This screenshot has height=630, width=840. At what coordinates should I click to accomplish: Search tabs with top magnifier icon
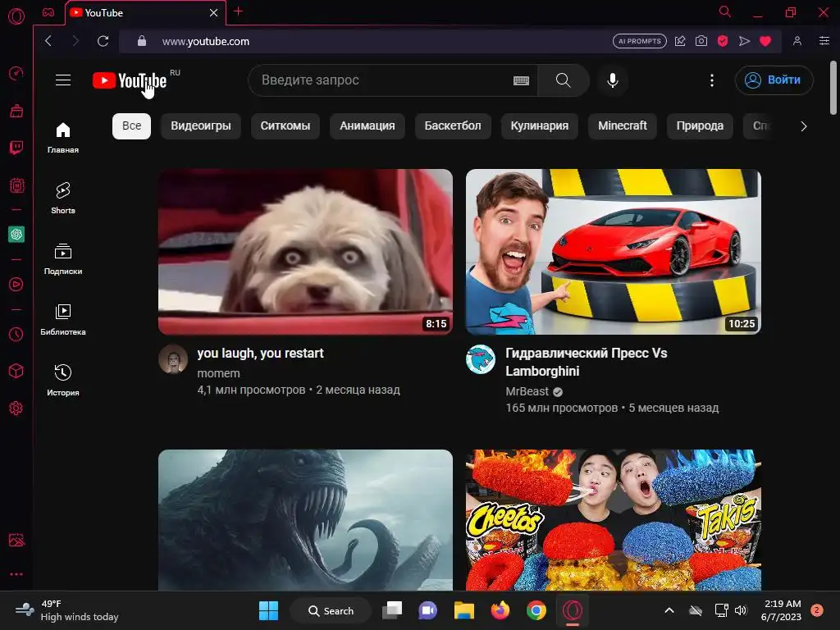click(725, 11)
